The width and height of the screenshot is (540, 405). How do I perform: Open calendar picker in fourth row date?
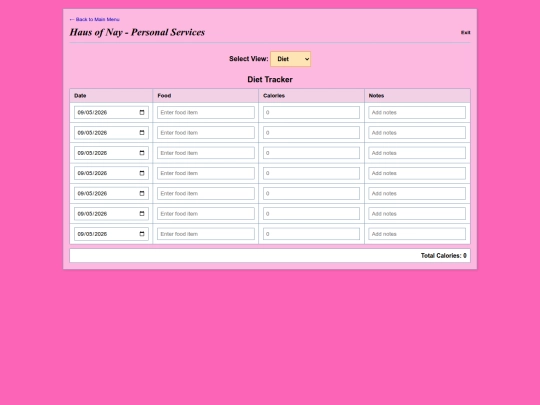tap(142, 173)
